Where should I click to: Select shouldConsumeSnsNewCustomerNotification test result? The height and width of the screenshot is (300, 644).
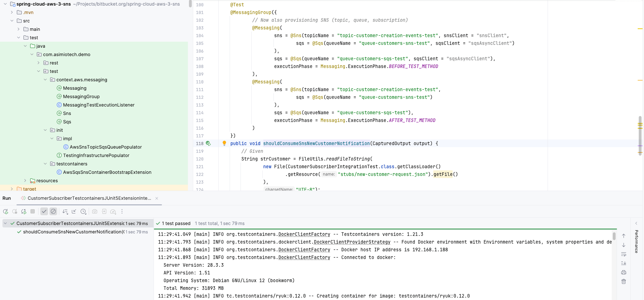pos(74,232)
